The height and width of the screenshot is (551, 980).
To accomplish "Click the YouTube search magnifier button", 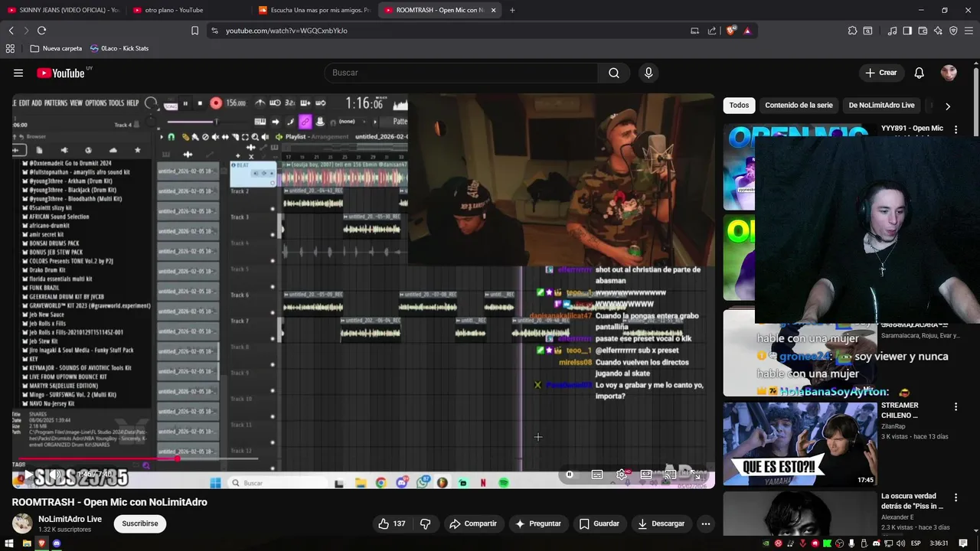I will (x=614, y=73).
